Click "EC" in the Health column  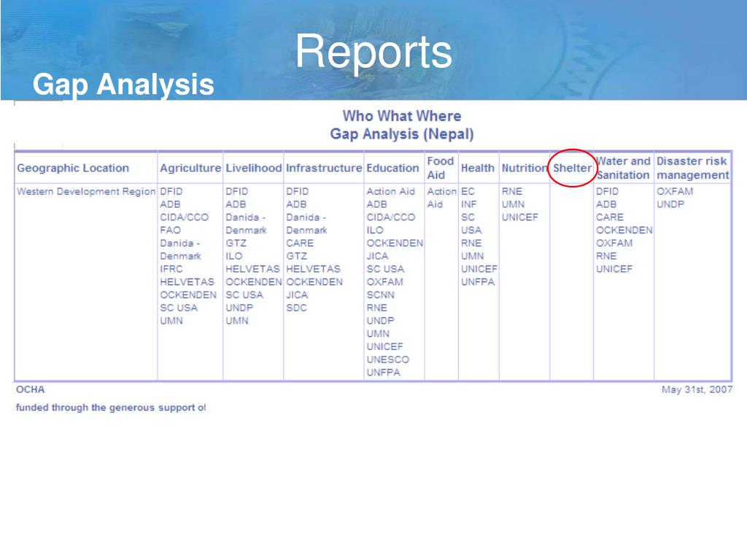click(468, 192)
